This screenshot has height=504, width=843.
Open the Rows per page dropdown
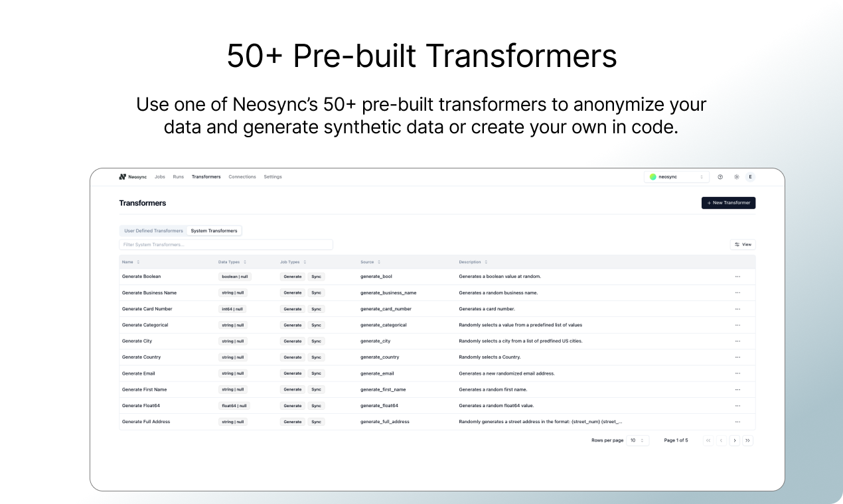[637, 440]
